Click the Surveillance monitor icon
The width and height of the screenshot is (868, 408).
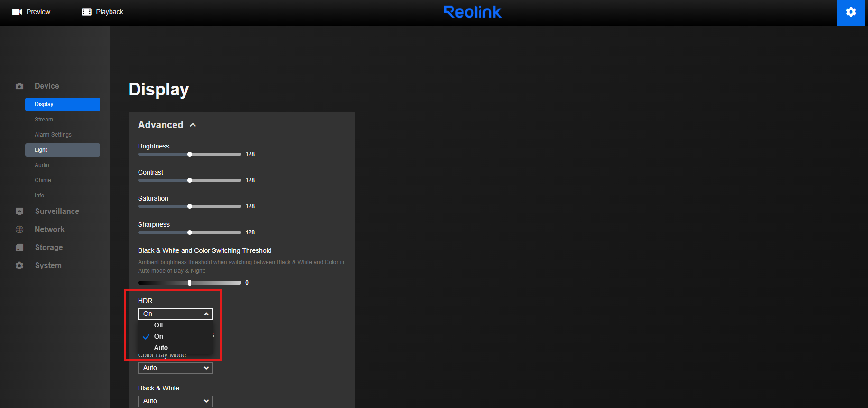pyautogui.click(x=19, y=212)
